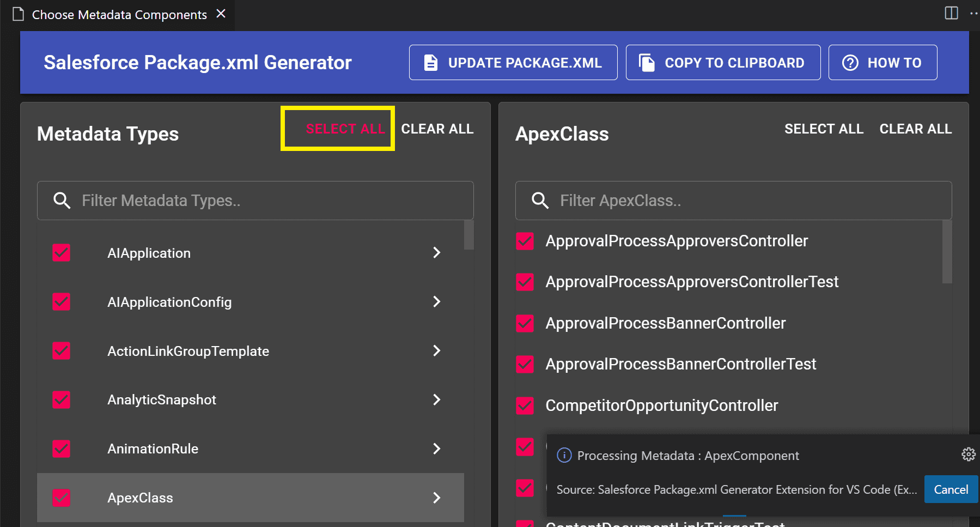
Task: Click the info icon in the notification
Action: click(x=564, y=455)
